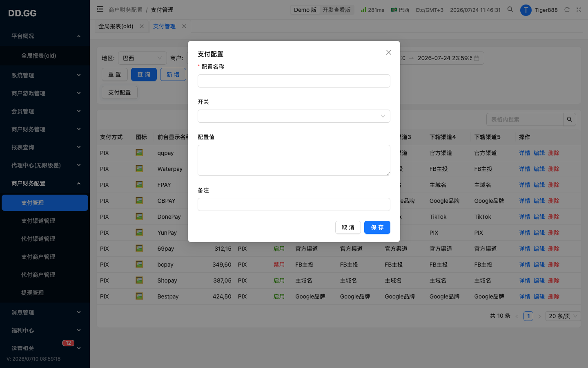Click the 配置名称 input field
This screenshot has height=368, width=588.
[x=294, y=81]
